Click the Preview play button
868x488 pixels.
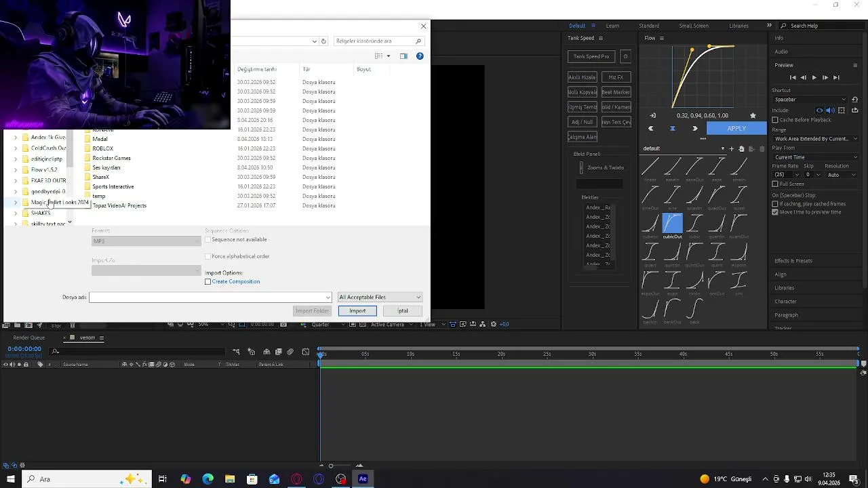pos(814,77)
